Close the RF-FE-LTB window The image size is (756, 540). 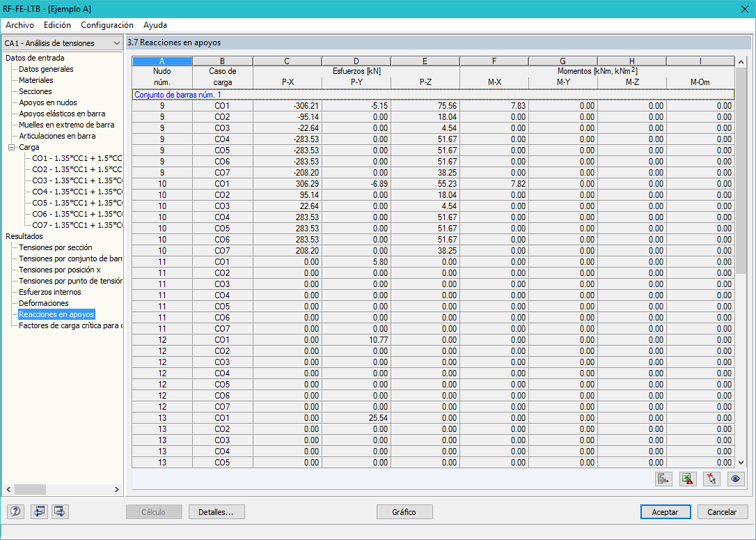744,9
